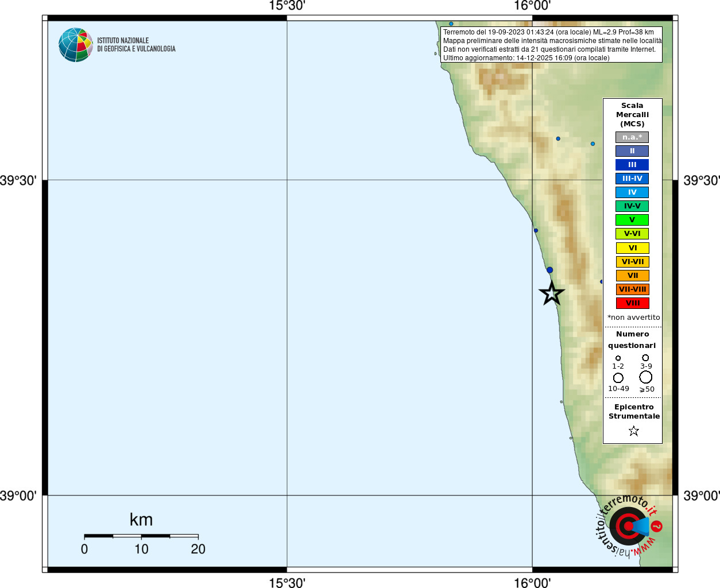Click the Numero questionari heading

(x=632, y=340)
